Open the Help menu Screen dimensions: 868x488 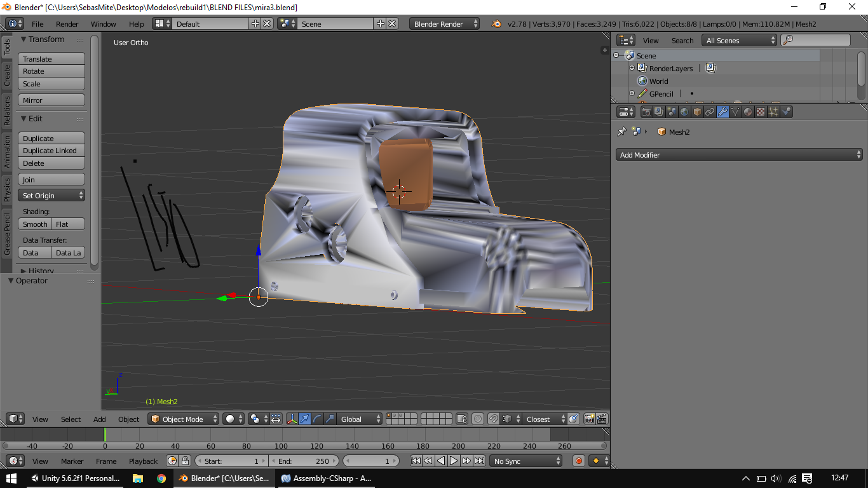(137, 24)
